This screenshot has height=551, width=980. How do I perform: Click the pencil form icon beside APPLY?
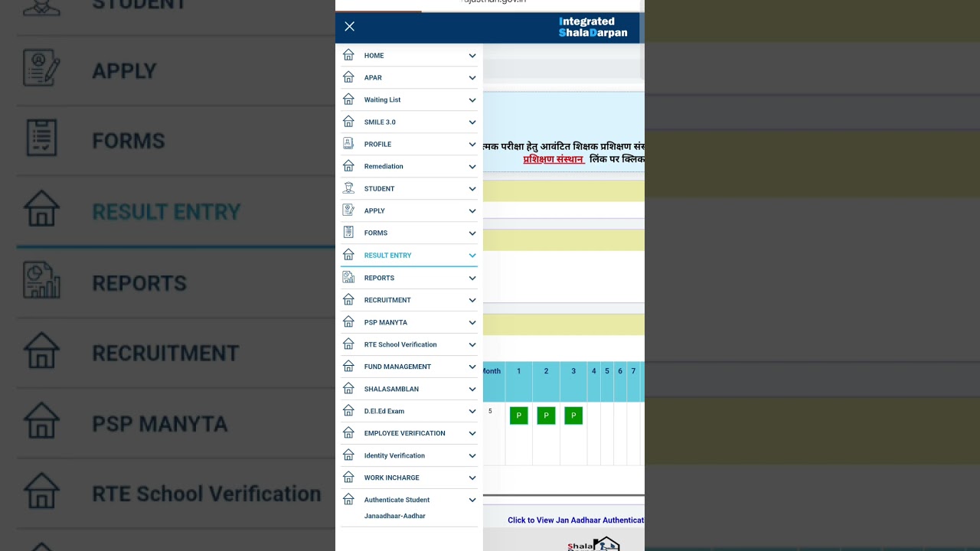[348, 210]
